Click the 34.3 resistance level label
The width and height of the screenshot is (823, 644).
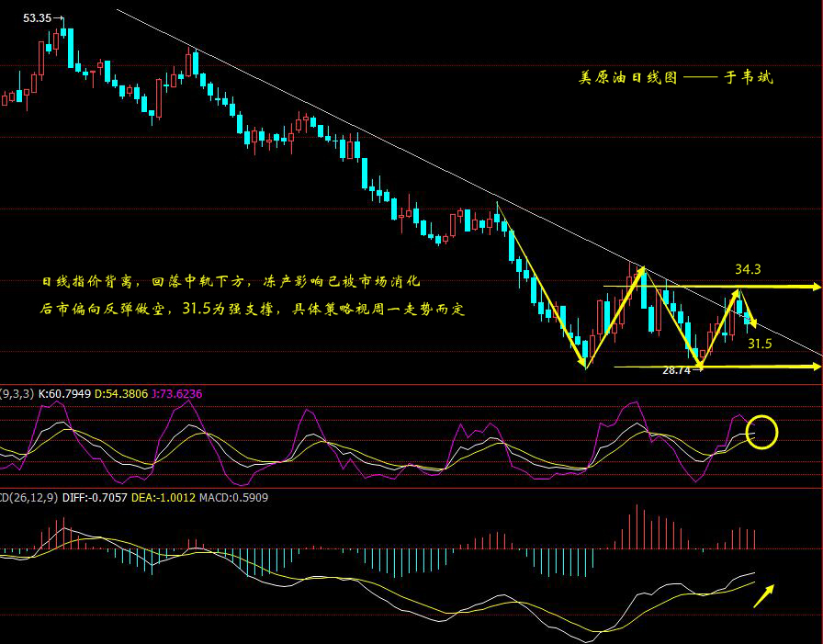pos(749,269)
